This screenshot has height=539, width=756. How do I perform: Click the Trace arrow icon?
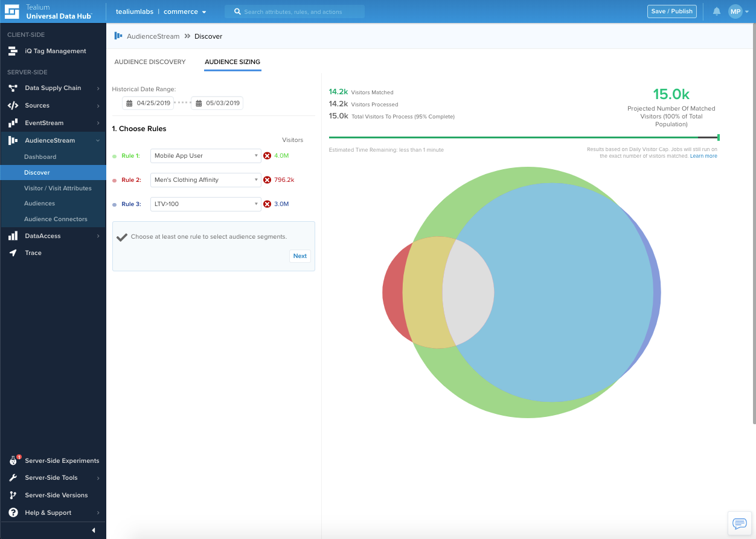pos(13,253)
